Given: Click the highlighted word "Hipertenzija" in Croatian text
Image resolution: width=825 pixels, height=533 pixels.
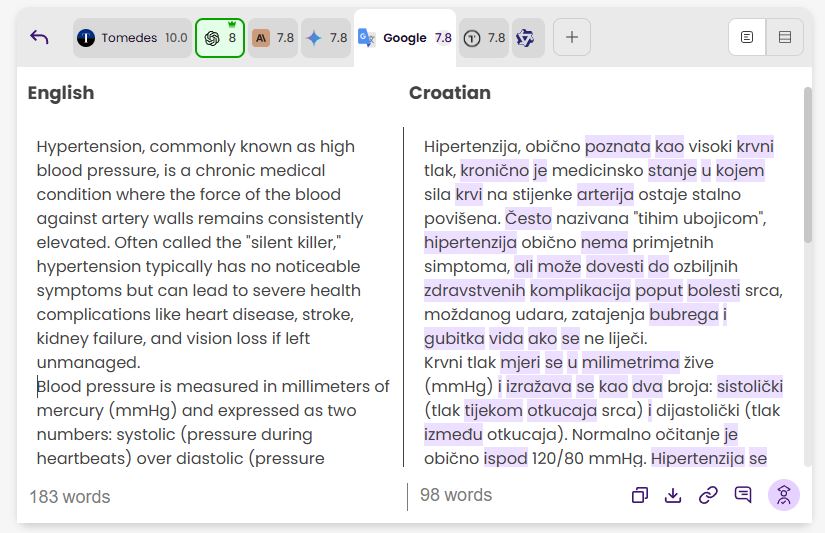Looking at the screenshot, I should pos(470,243).
